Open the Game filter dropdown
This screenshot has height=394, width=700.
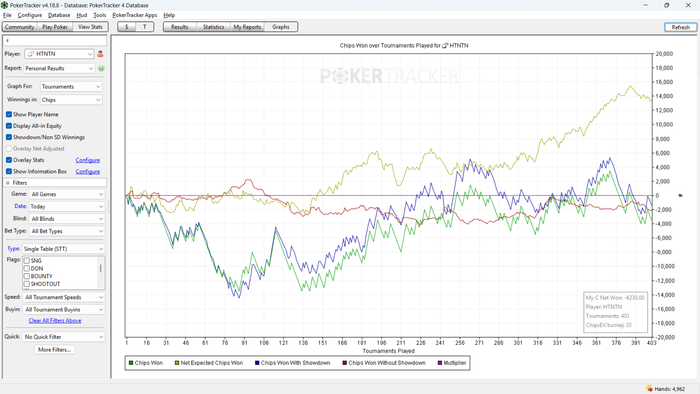(x=67, y=194)
